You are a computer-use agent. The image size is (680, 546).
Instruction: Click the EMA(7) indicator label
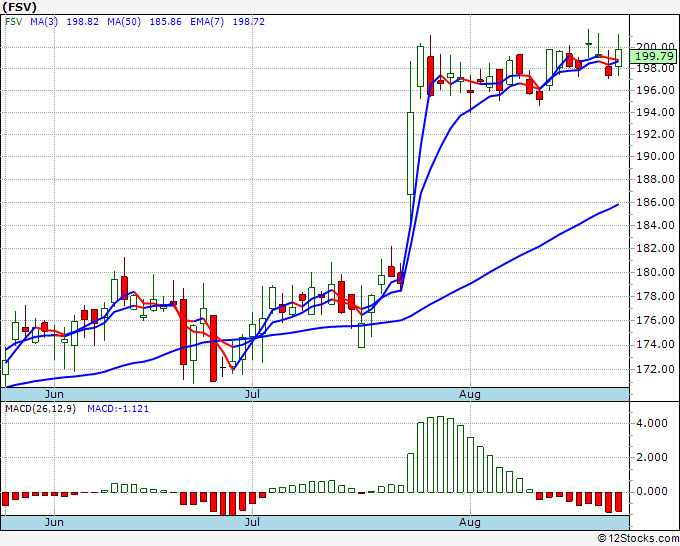click(x=207, y=22)
